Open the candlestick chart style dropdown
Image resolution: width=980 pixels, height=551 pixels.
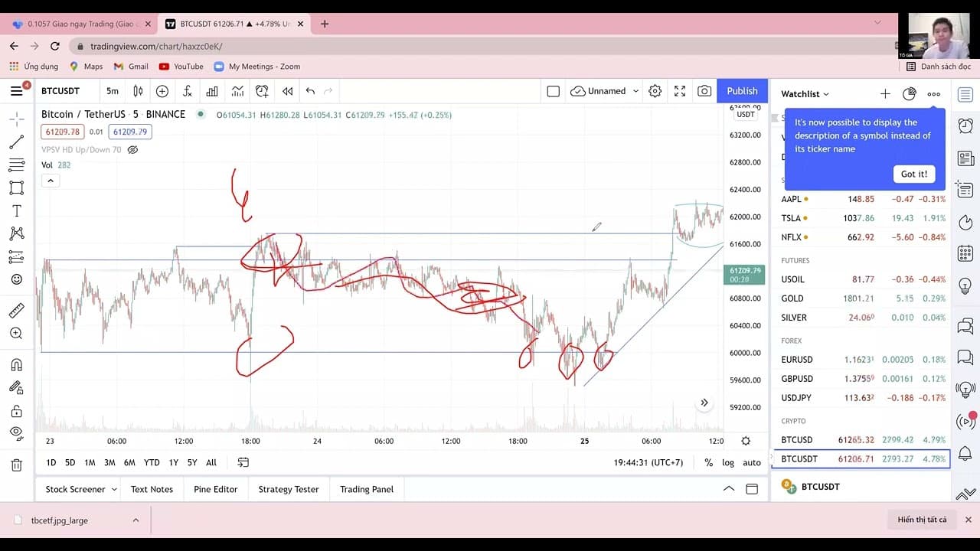coord(138,91)
